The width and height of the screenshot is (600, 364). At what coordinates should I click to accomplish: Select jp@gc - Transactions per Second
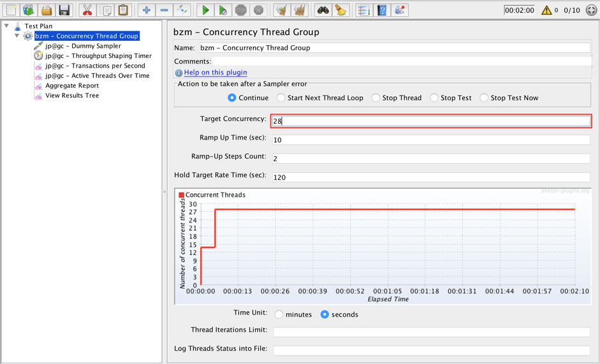(95, 66)
